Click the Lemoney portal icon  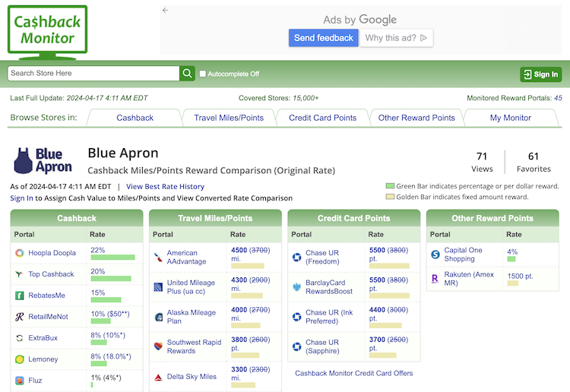pos(20,359)
